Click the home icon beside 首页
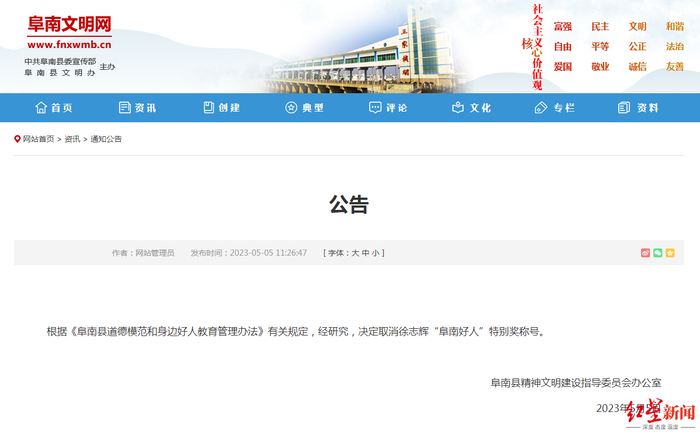700x436 pixels. [x=41, y=108]
